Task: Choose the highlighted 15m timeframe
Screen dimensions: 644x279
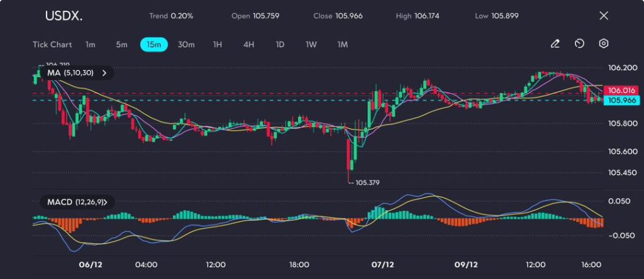Action: coord(153,45)
